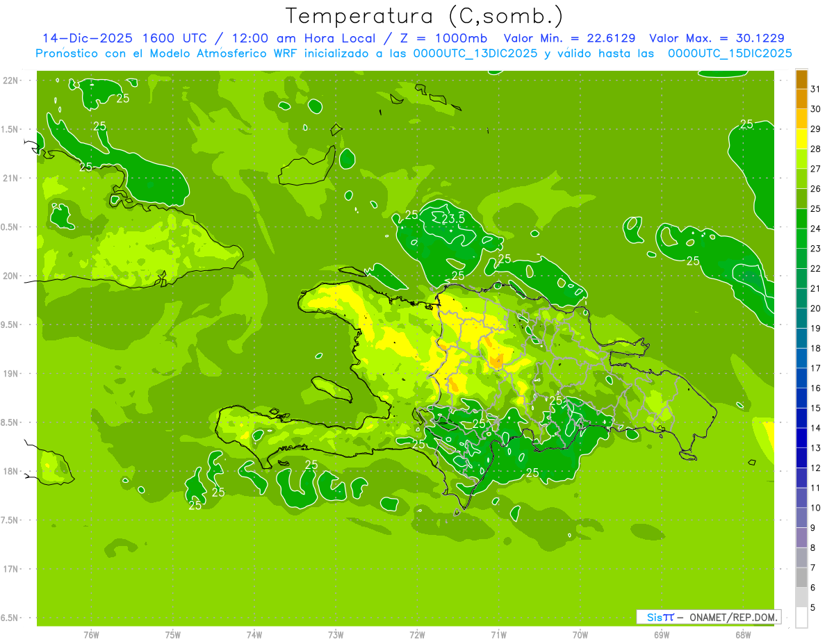Click the '23' colorbar label
834x644 pixels.
pos(816,249)
